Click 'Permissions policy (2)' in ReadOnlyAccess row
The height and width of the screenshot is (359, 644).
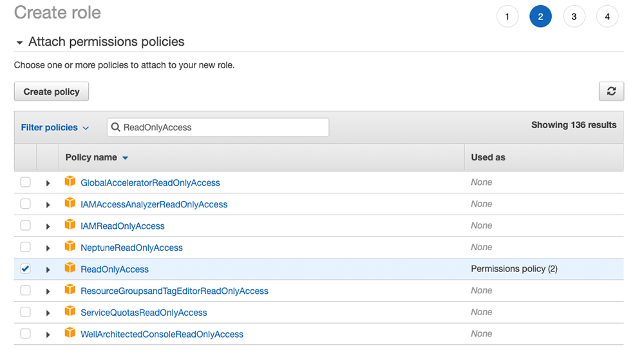click(514, 269)
